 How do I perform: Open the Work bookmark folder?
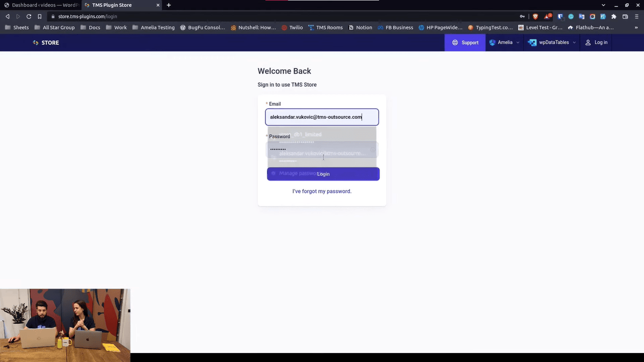116,27
